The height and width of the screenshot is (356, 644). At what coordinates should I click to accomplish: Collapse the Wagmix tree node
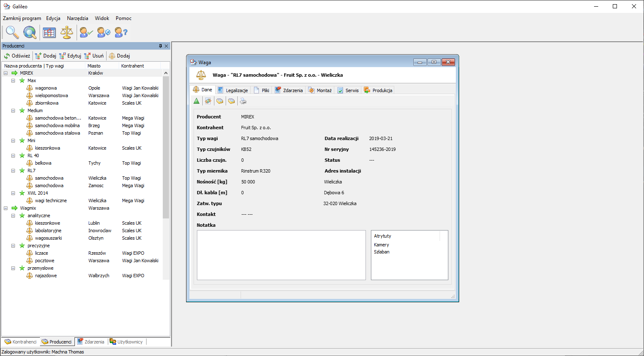coord(5,208)
